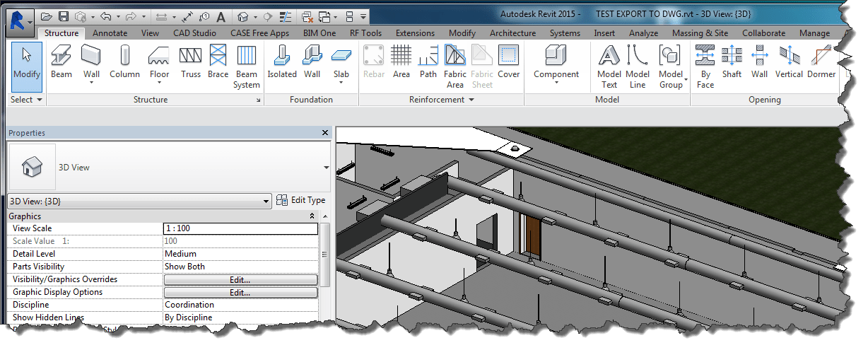Open Structure panel settings dialog launcher arrow

pos(258,101)
